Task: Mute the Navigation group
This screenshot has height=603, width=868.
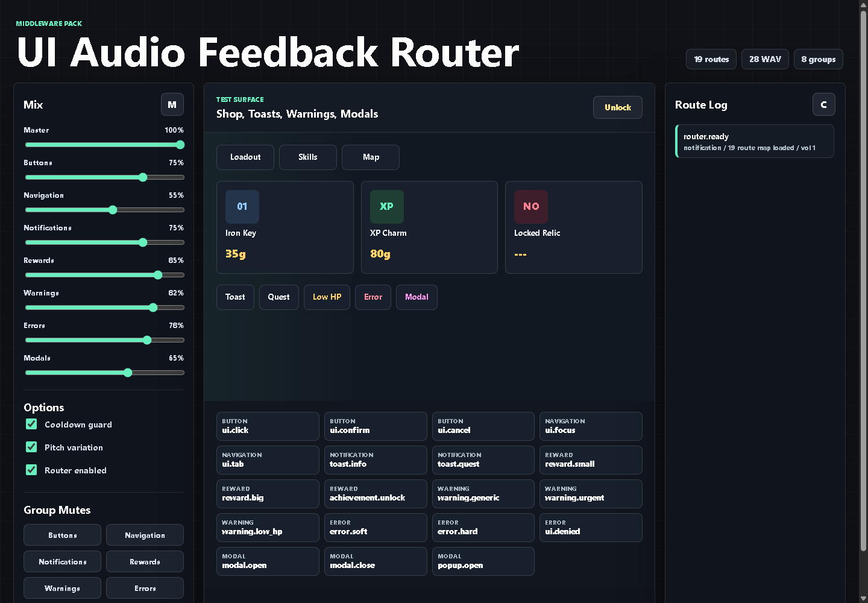Action: pos(145,535)
